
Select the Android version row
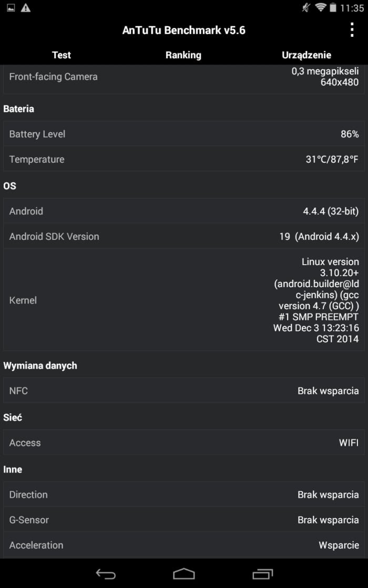click(184, 211)
